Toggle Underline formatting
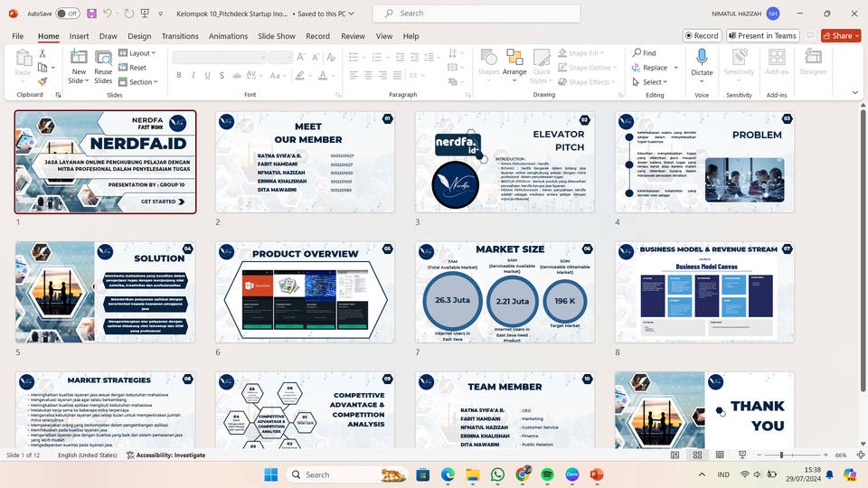 (208, 75)
